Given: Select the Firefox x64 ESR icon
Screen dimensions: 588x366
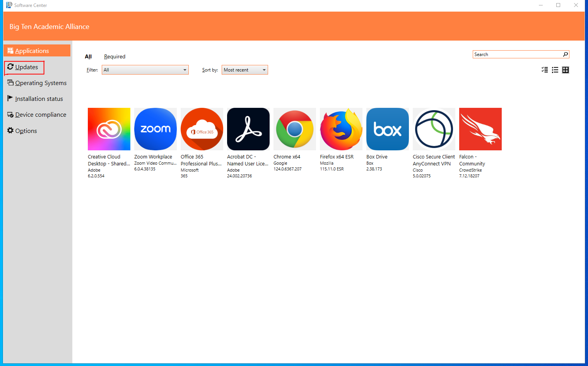Looking at the screenshot, I should (x=341, y=129).
